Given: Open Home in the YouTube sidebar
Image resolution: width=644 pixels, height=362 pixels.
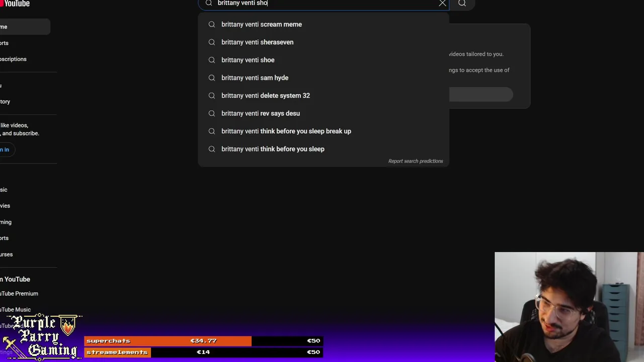Looking at the screenshot, I should point(25,27).
